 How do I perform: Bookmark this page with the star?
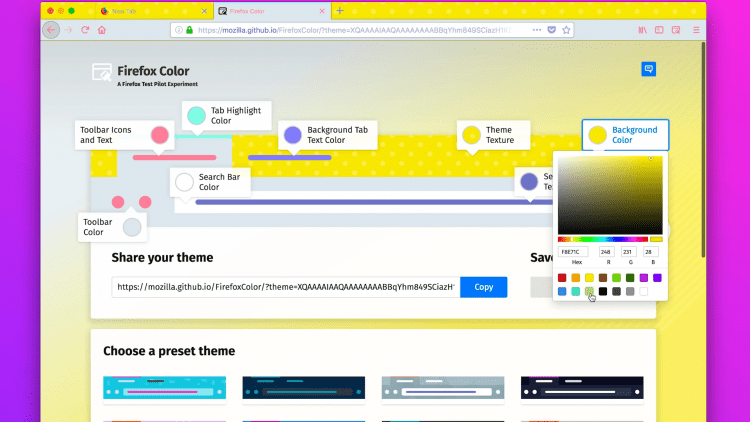(566, 30)
